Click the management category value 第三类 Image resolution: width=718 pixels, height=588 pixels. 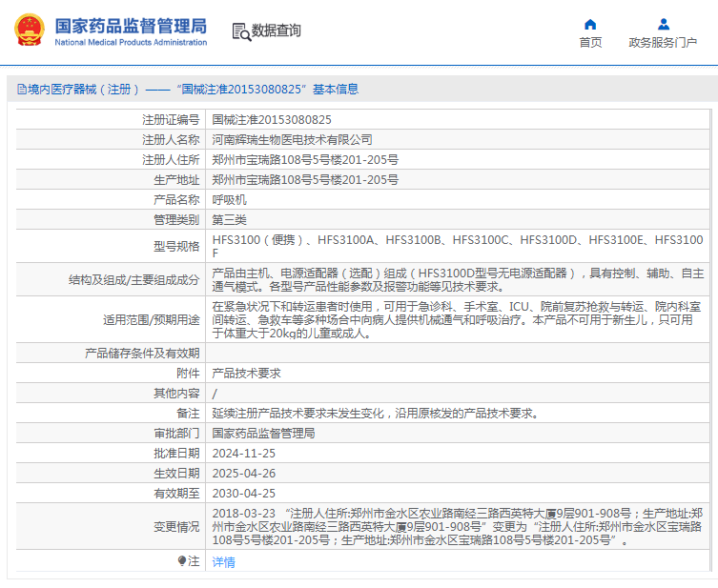click(x=229, y=220)
